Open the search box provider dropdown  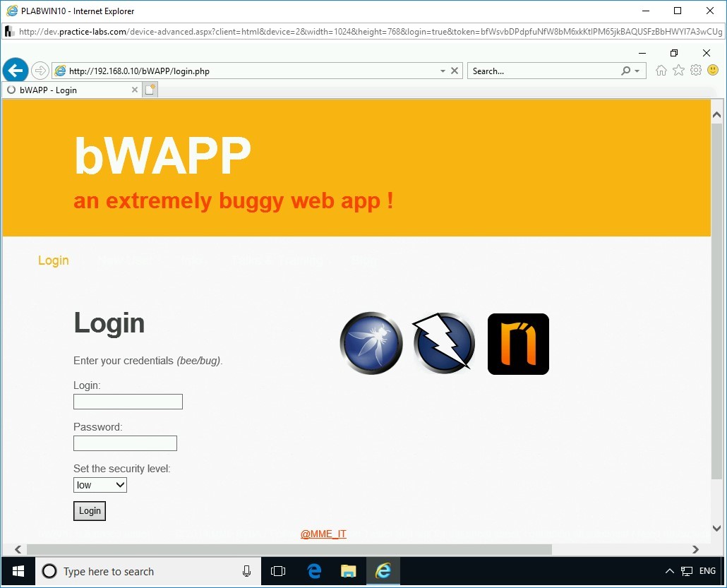pos(639,71)
